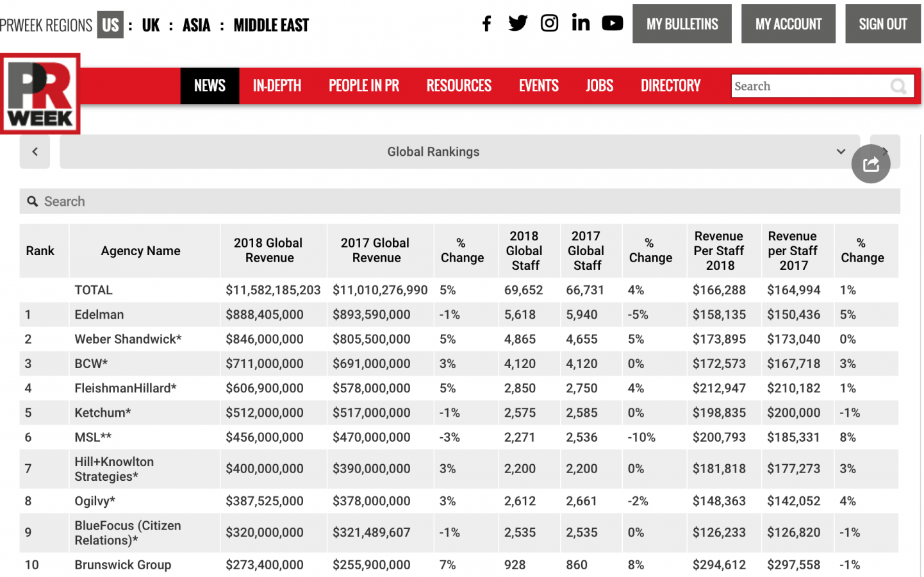Switch to UK region
The width and height of the screenshot is (924, 577).
(x=151, y=25)
